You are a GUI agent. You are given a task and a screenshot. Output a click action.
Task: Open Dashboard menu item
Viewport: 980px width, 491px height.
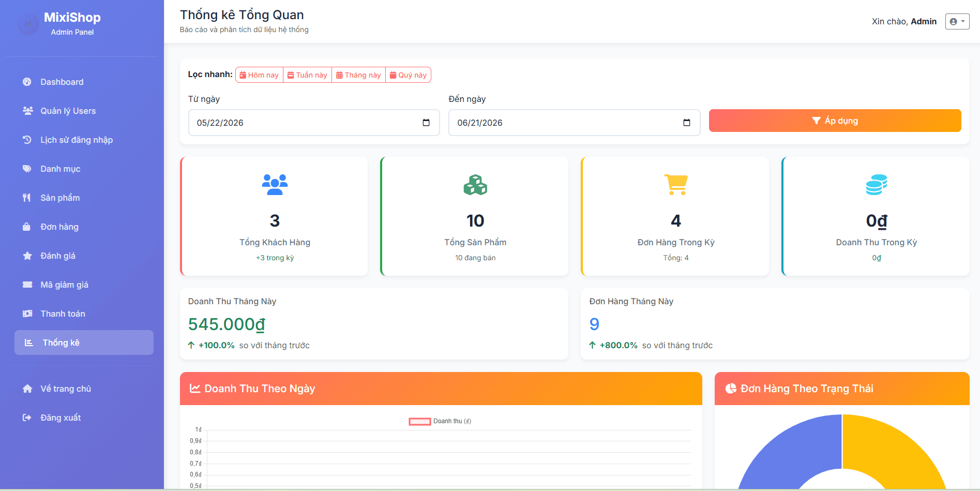(x=84, y=82)
